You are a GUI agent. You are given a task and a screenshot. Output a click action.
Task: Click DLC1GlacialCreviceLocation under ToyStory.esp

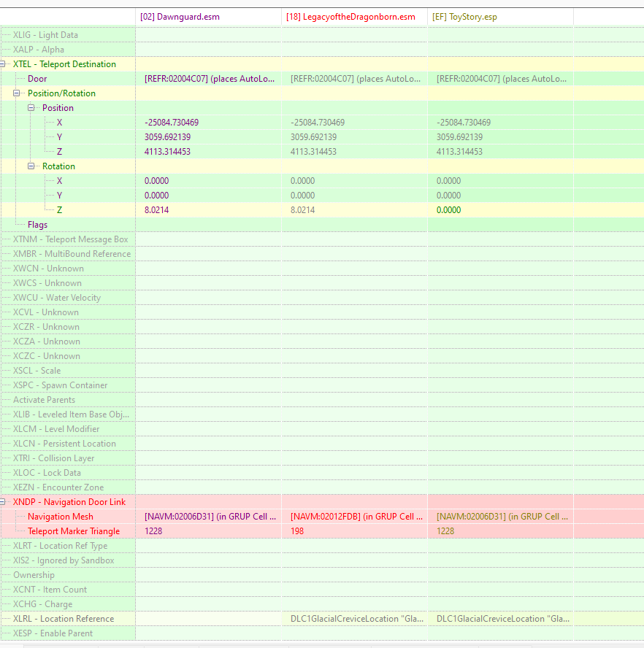tap(503, 619)
